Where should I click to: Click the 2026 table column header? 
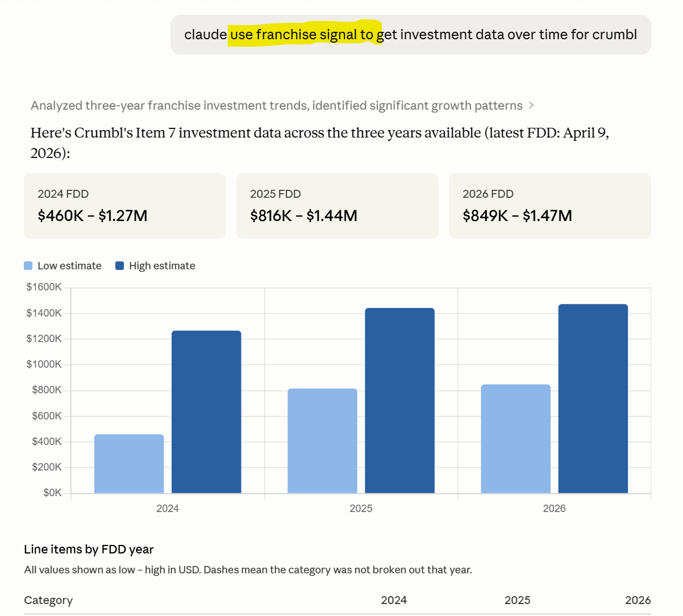(638, 601)
